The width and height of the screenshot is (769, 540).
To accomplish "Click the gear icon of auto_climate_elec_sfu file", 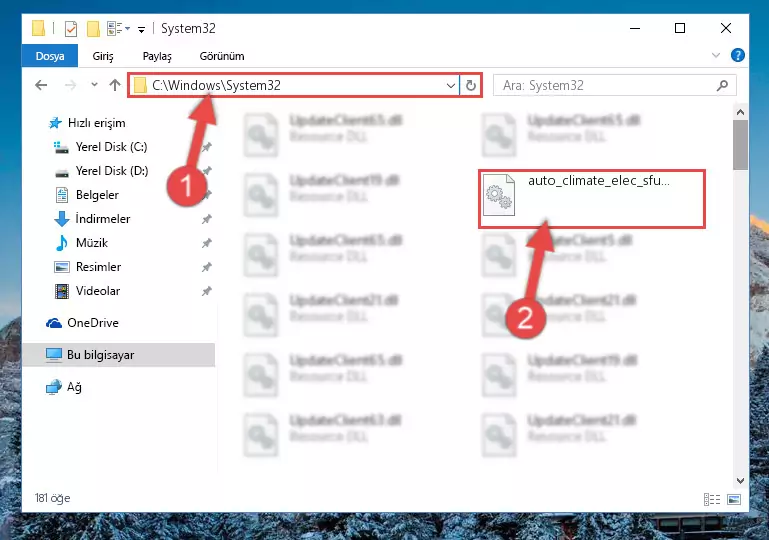I will (499, 195).
